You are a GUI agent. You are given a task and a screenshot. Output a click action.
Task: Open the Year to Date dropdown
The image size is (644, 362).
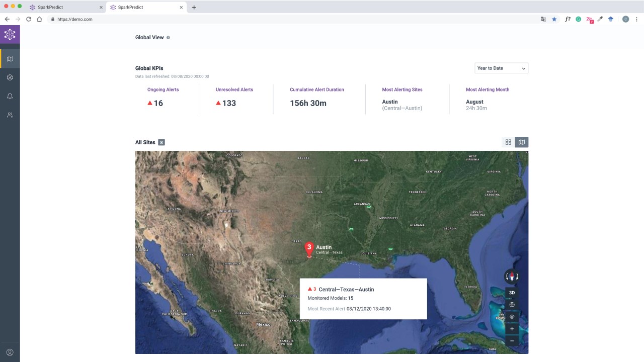502,68
